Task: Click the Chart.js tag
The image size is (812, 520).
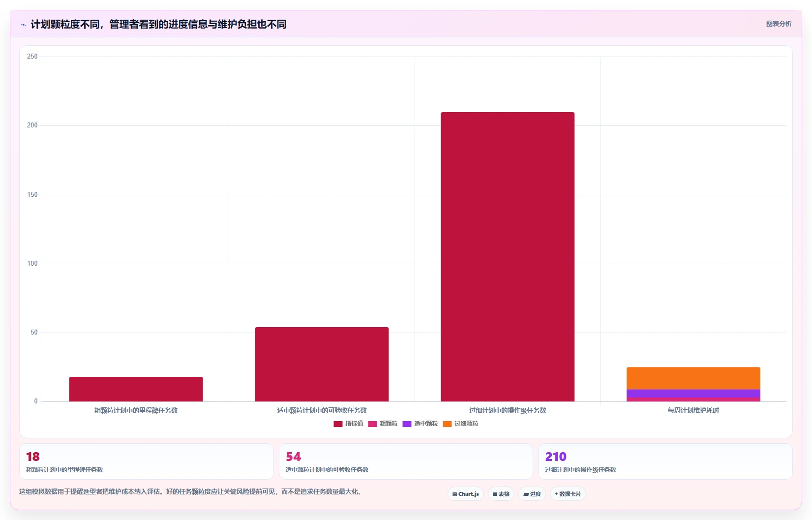Action: pos(466,494)
